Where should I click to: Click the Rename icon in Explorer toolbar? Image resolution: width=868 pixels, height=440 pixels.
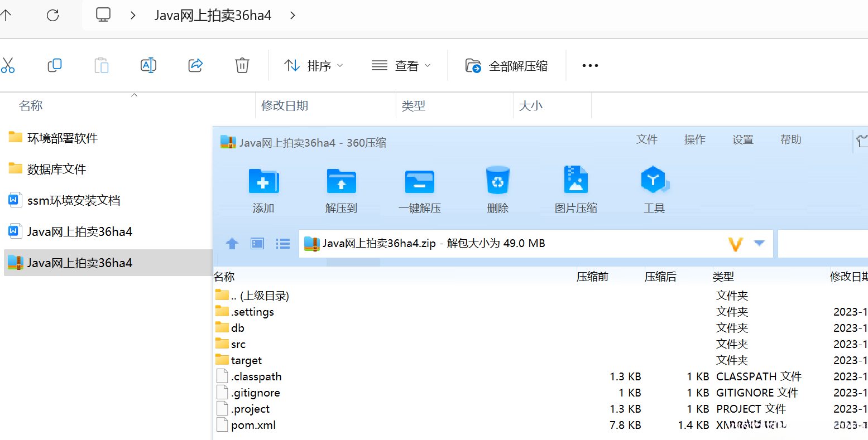click(148, 66)
